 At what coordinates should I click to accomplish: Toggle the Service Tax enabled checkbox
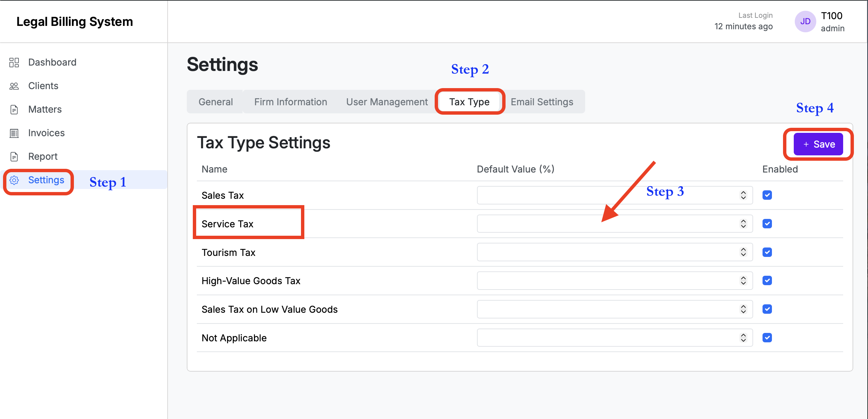[x=767, y=224]
